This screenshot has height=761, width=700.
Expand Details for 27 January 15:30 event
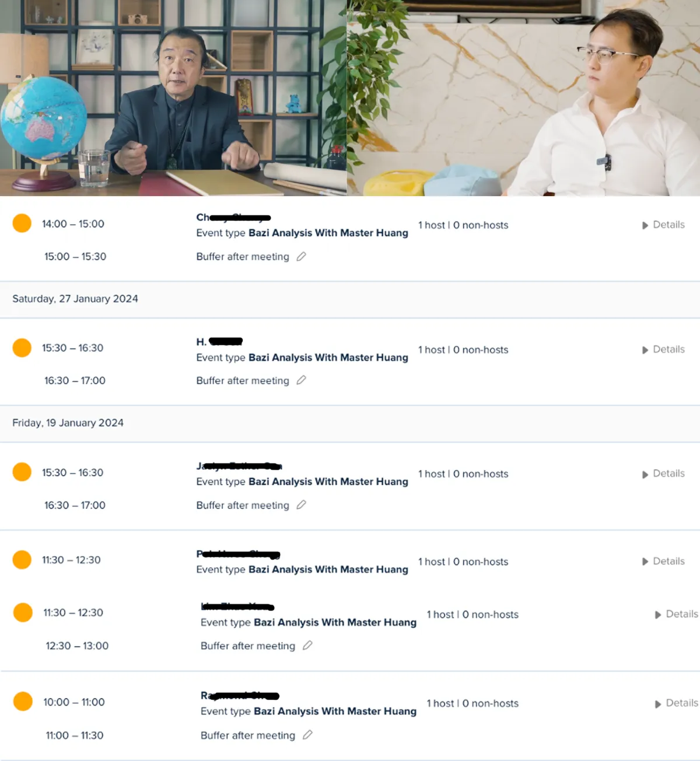click(663, 350)
